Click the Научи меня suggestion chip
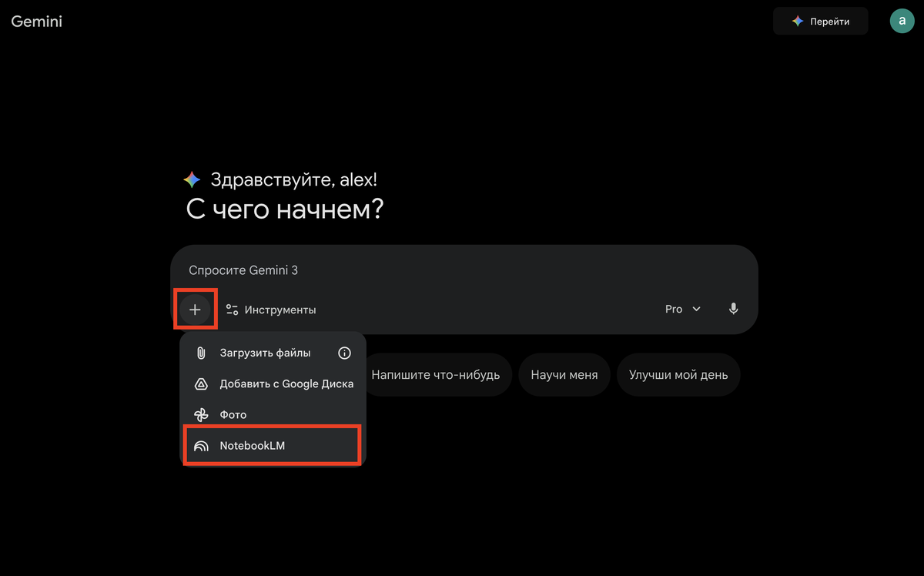The height and width of the screenshot is (576, 924). 564,374
